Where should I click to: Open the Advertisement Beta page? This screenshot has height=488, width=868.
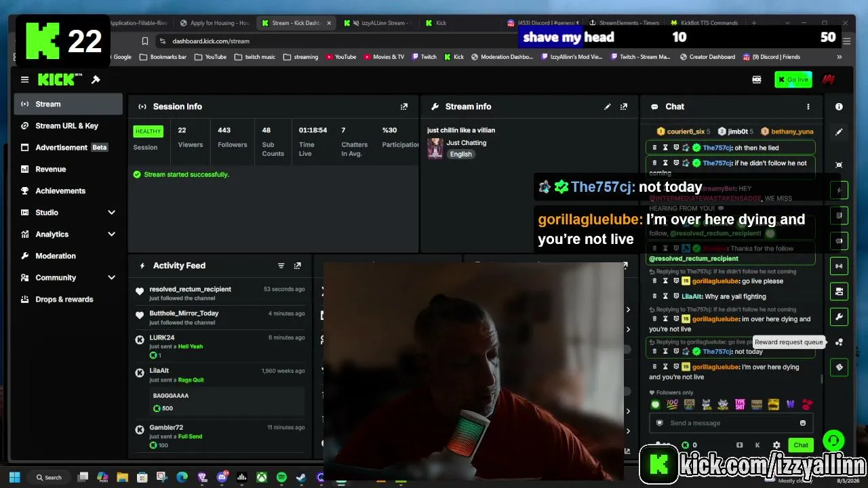pos(68,148)
